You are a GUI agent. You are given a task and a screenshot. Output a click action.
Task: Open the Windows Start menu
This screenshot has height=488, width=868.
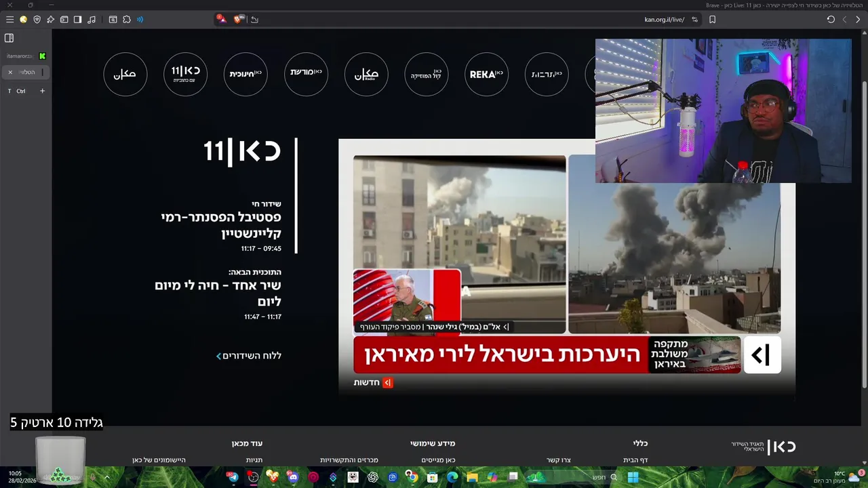pos(633,477)
